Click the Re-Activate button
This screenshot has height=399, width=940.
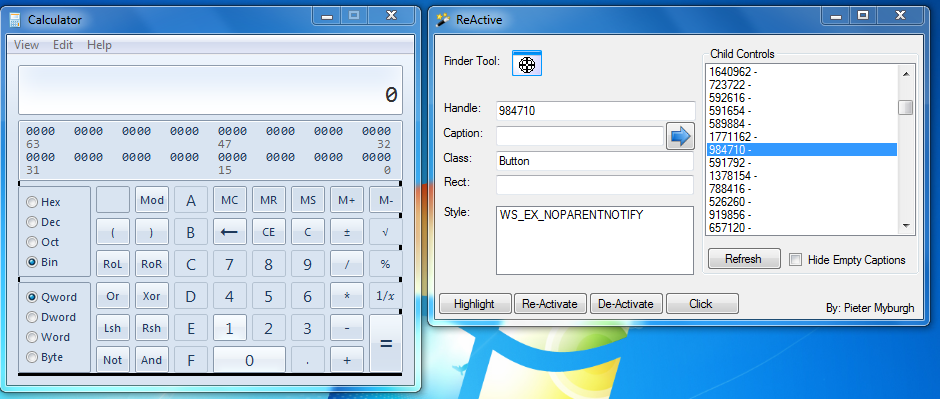pyautogui.click(x=550, y=304)
